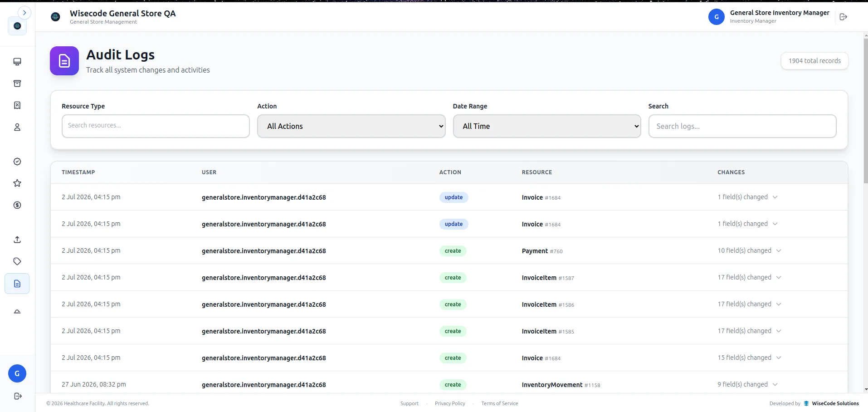868x412 pixels.
Task: Expand the sidebar with the chevron button
Action: tap(24, 13)
